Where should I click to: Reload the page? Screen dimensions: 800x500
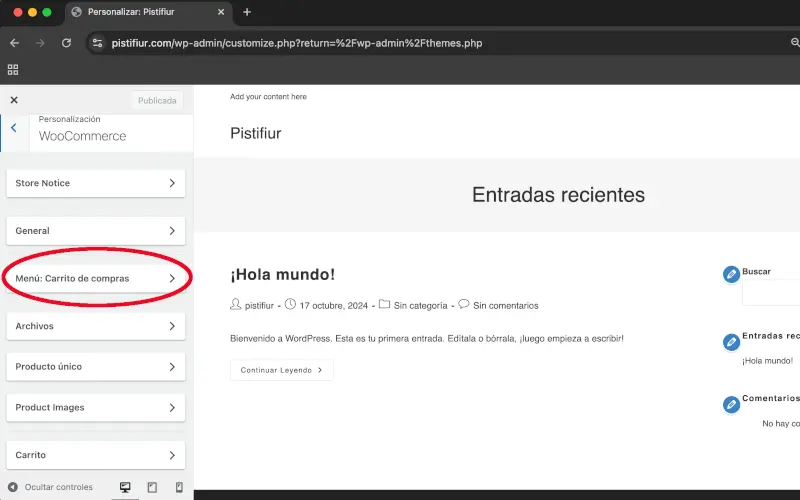click(x=66, y=43)
